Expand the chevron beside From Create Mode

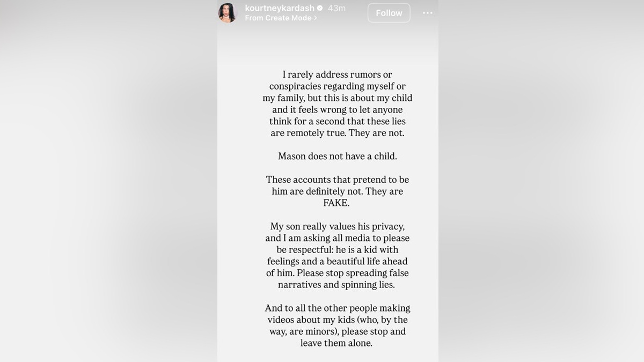tap(316, 18)
